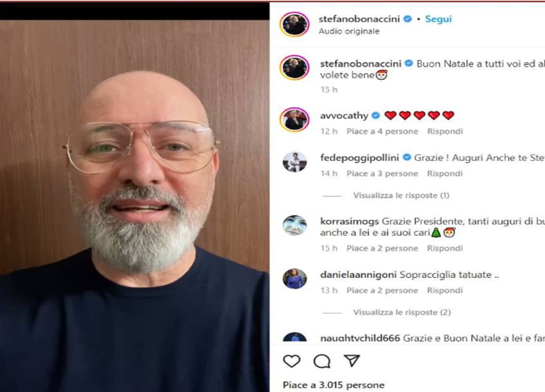This screenshot has height=392, width=545.
Task: Expand replies under fedepoggipollini's comment
Action: tap(401, 196)
